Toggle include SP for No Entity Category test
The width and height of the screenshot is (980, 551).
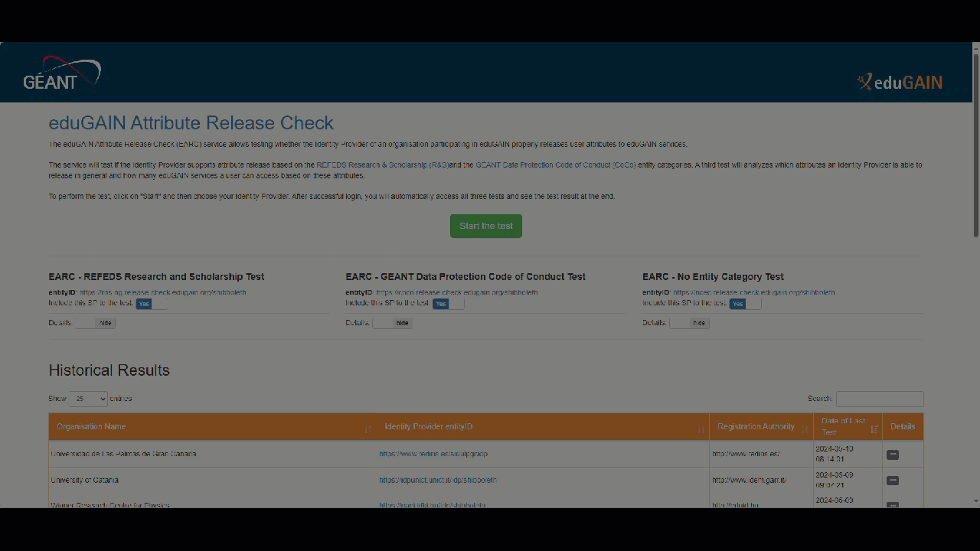pyautogui.click(x=745, y=304)
